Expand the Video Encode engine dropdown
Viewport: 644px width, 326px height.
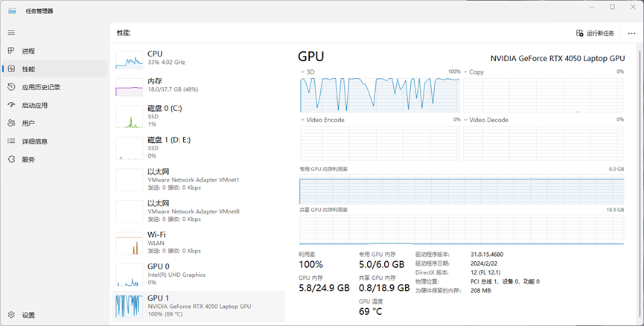pos(303,120)
